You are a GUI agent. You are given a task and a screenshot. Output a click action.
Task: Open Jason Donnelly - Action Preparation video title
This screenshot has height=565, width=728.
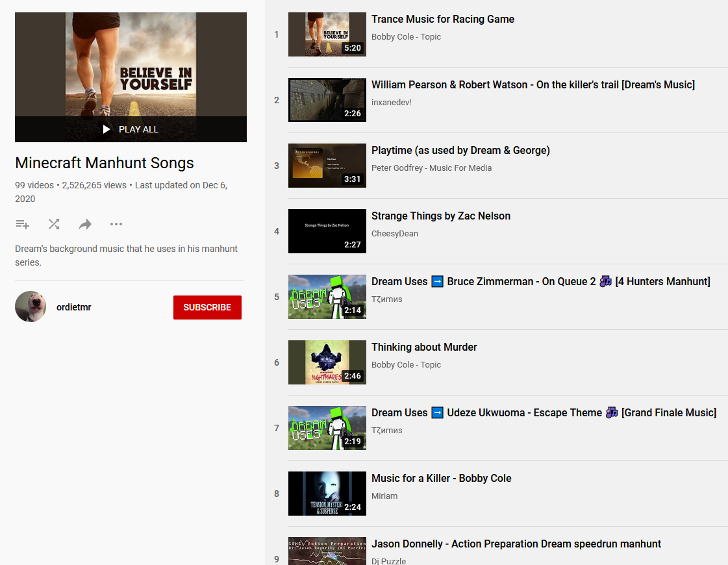click(516, 544)
